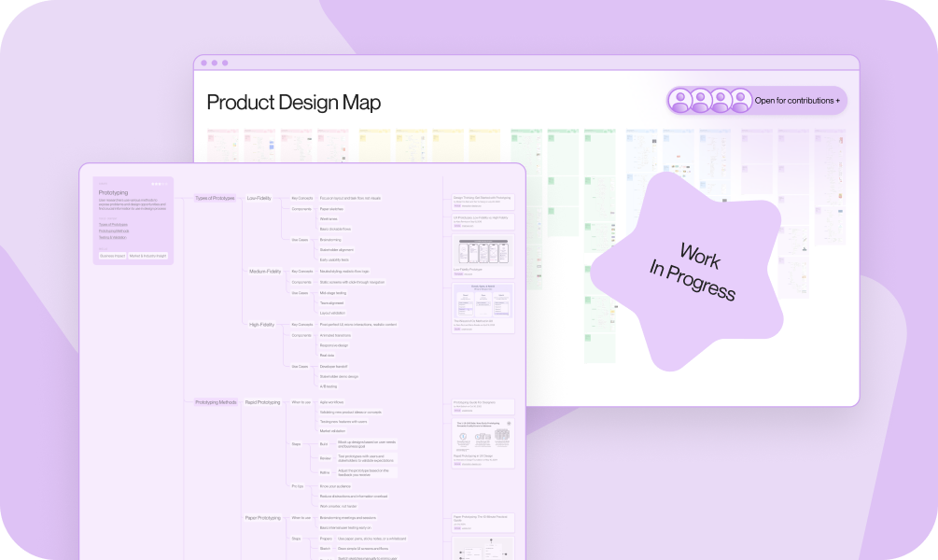Open the Paper Prototyping 10-Minute Practical Guide card
Viewport: 938px width, 560px height.
483,523
